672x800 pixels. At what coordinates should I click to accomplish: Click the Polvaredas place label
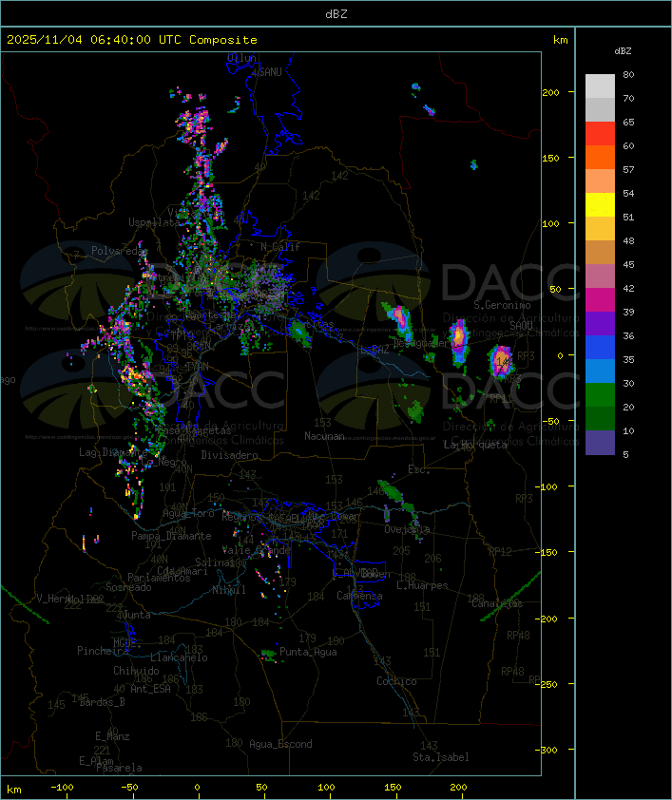click(119, 251)
